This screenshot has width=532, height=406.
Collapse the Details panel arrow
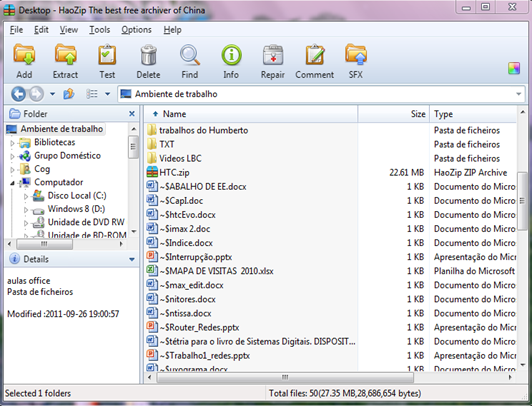point(132,259)
